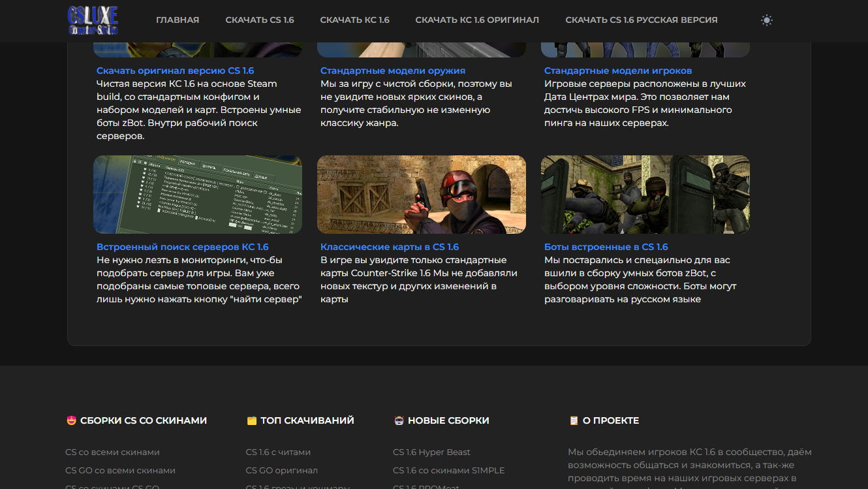Viewport: 868px width, 489px height.
Task: Click the server search screenshot thumbnail
Action: (x=198, y=195)
